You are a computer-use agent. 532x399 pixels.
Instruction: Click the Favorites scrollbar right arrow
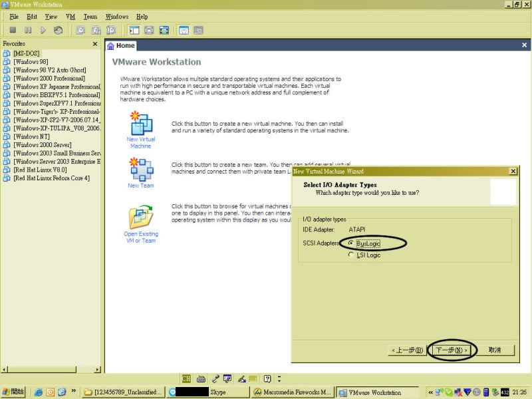(98, 369)
